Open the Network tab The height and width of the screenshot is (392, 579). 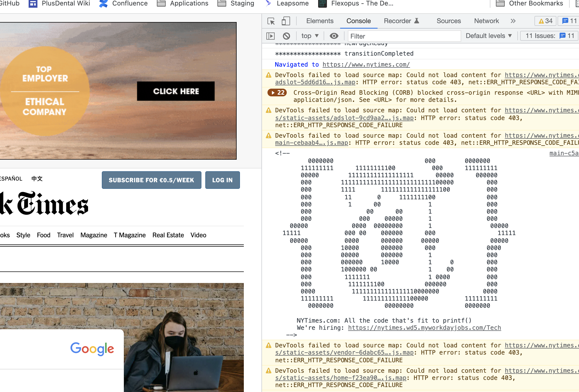[x=486, y=21]
